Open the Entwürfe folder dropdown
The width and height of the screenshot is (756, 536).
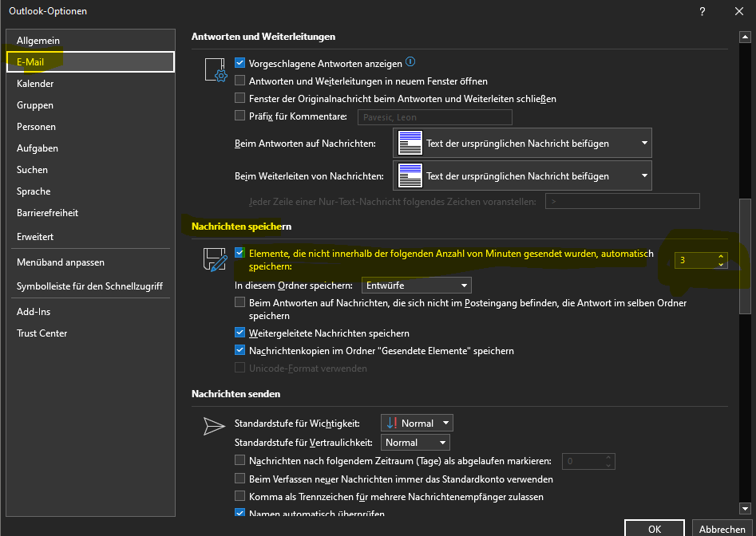click(417, 285)
